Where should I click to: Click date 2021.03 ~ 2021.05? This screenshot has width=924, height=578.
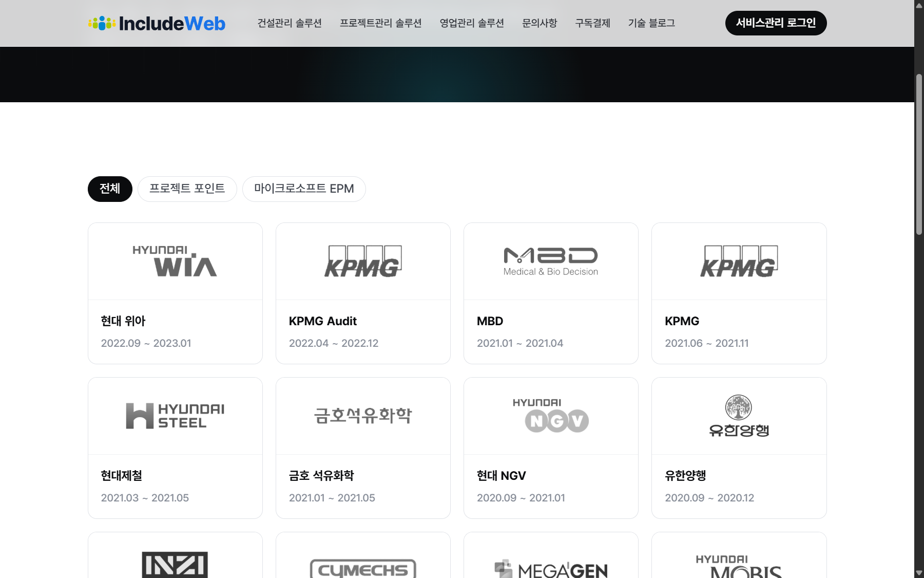pyautogui.click(x=145, y=498)
